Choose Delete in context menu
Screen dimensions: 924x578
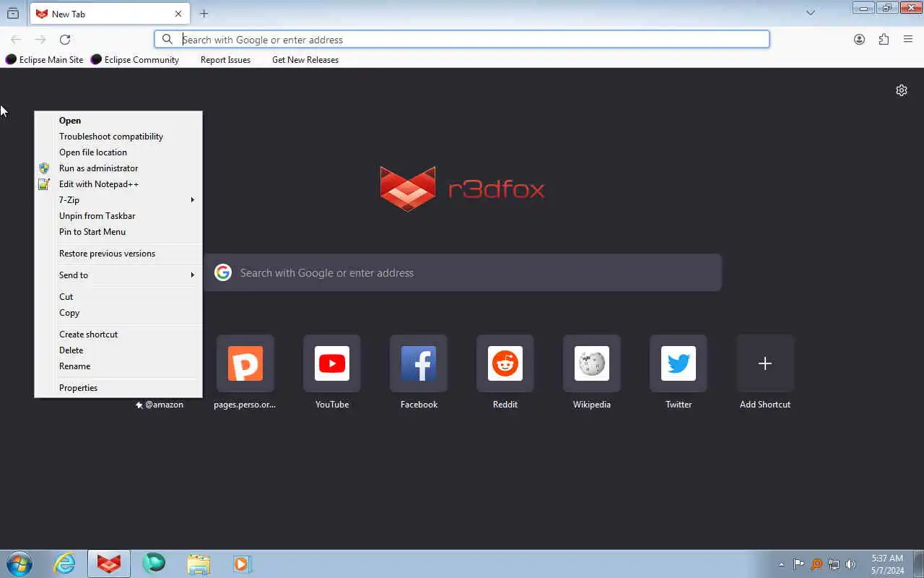point(118,350)
